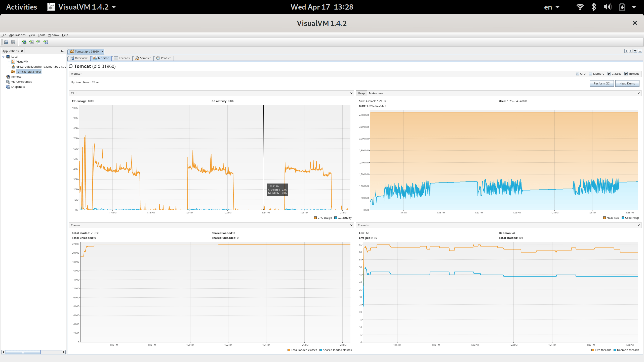Maximize the document window via the top-right icon

click(640, 51)
